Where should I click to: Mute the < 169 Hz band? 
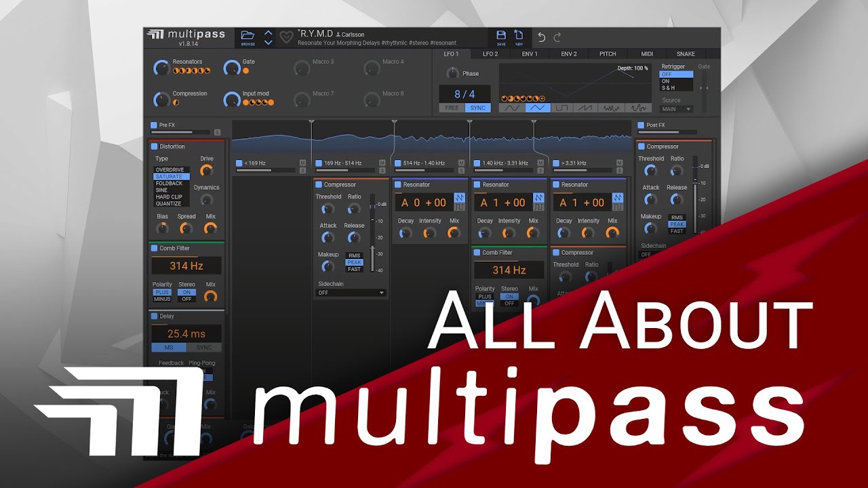(302, 163)
